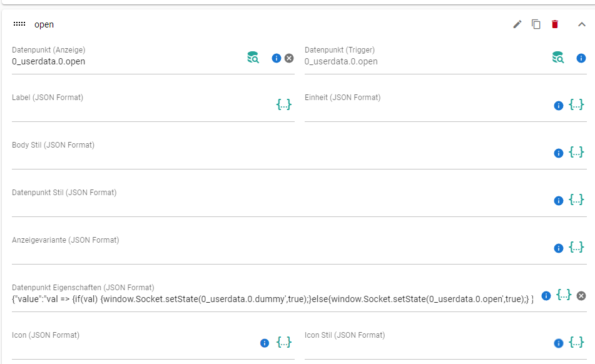The width and height of the screenshot is (595, 364).
Task: Collapse the open section with chevron
Action: 582,24
